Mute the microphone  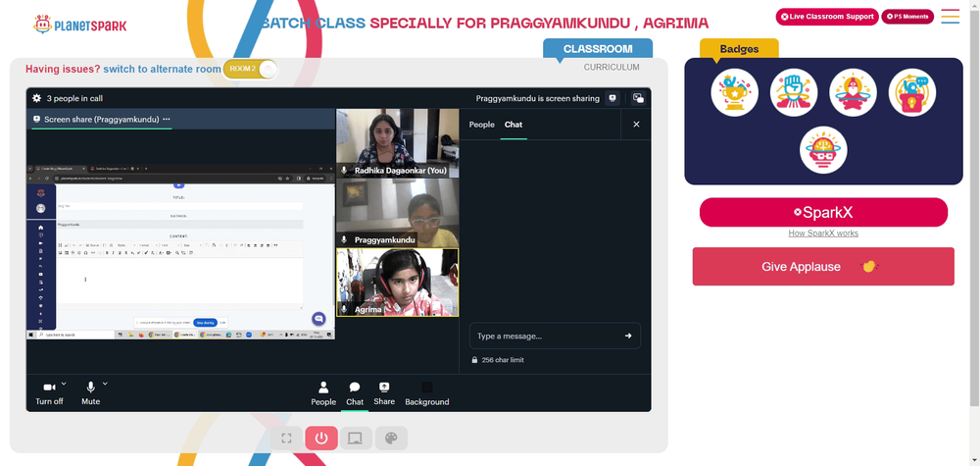90,393
